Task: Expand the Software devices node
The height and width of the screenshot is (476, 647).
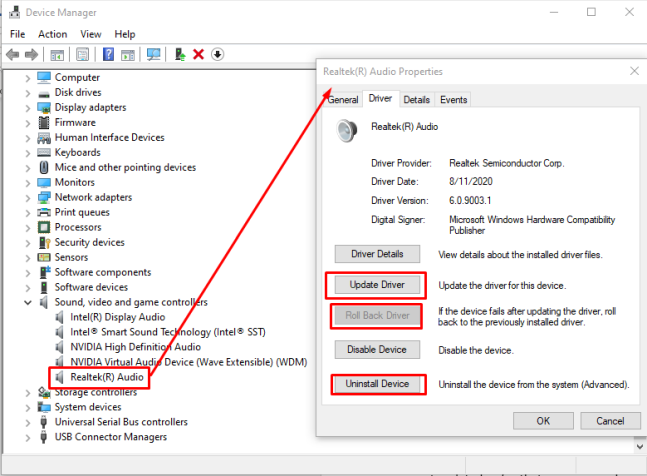Action: point(27,288)
